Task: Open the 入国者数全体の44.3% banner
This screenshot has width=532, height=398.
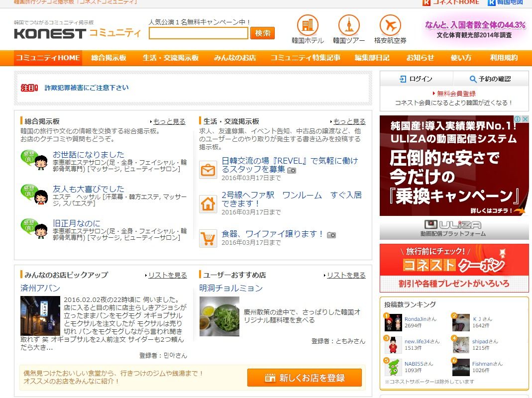Action: pyautogui.click(x=475, y=30)
